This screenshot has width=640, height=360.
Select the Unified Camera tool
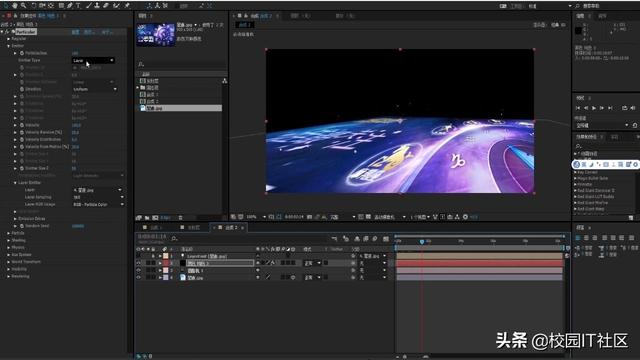42,5
